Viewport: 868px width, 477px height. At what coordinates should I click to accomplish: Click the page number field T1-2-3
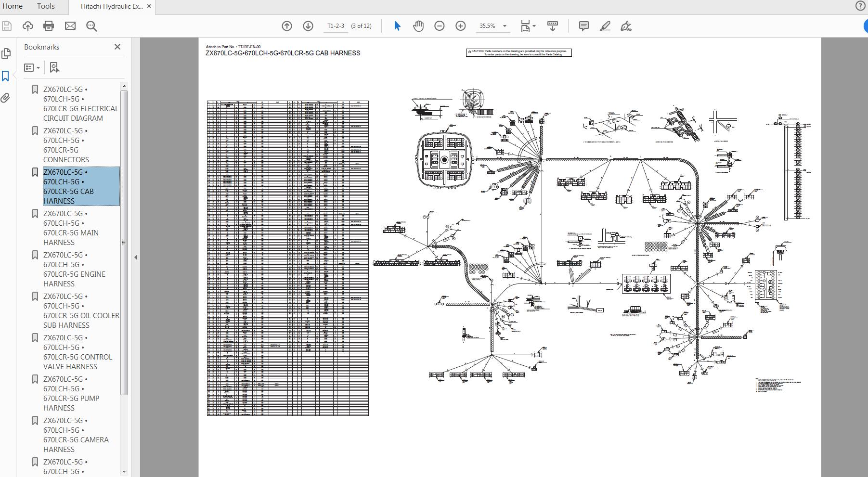[336, 26]
